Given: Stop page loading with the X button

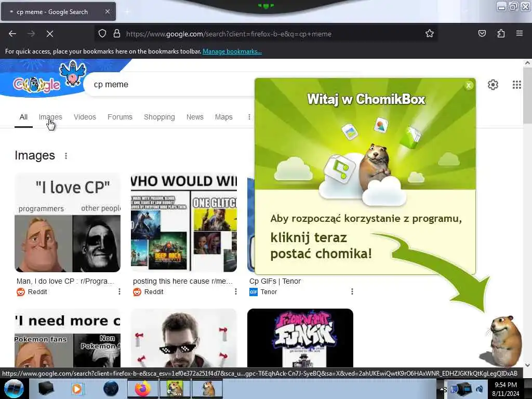Looking at the screenshot, I should click(x=49, y=34).
